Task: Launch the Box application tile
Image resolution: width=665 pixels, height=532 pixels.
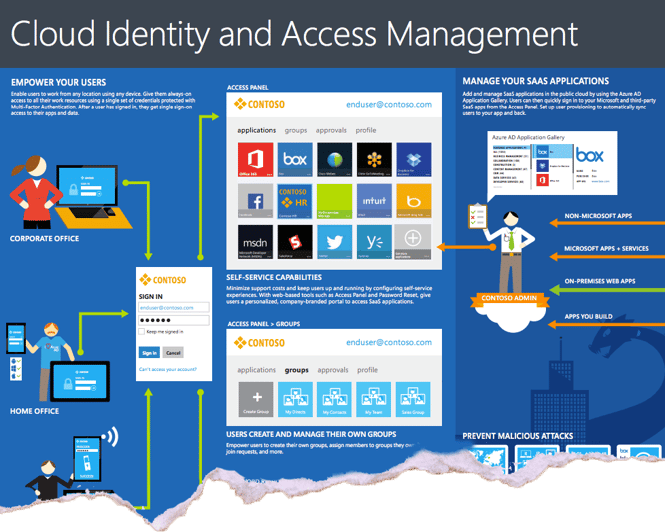Action: (x=294, y=160)
